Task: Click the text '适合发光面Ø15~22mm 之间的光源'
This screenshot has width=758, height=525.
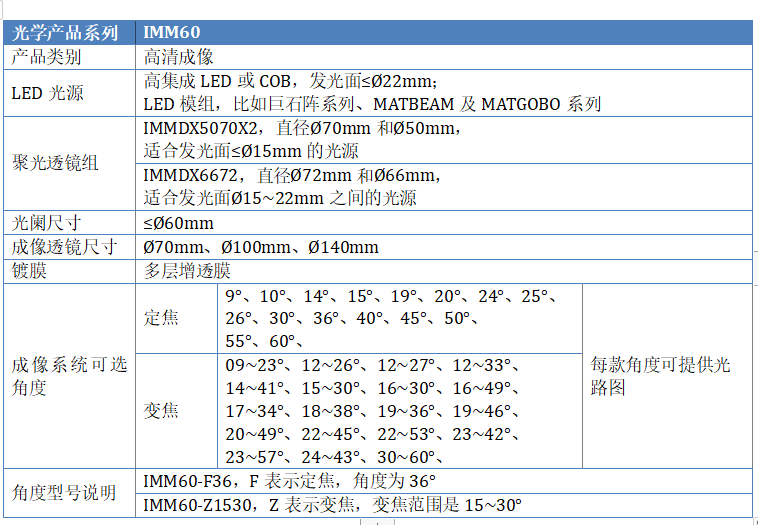Action: (x=279, y=198)
